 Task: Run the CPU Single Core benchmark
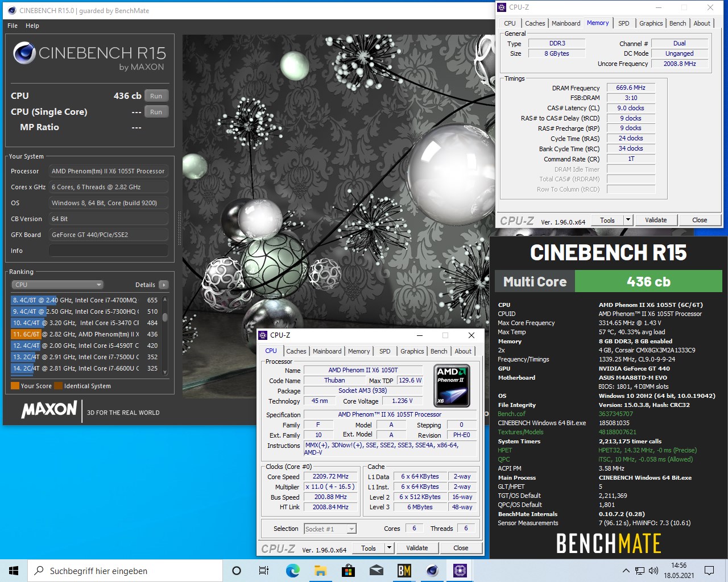(156, 112)
